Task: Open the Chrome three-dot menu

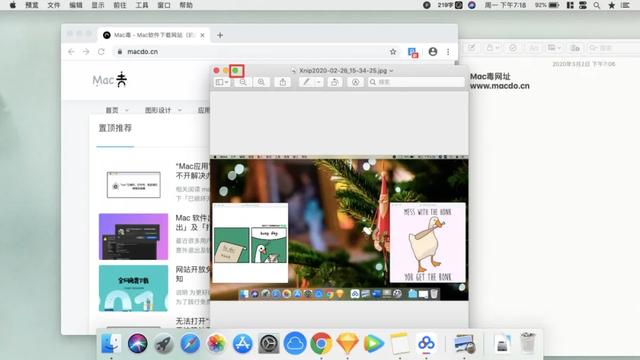Action: pyautogui.click(x=448, y=52)
